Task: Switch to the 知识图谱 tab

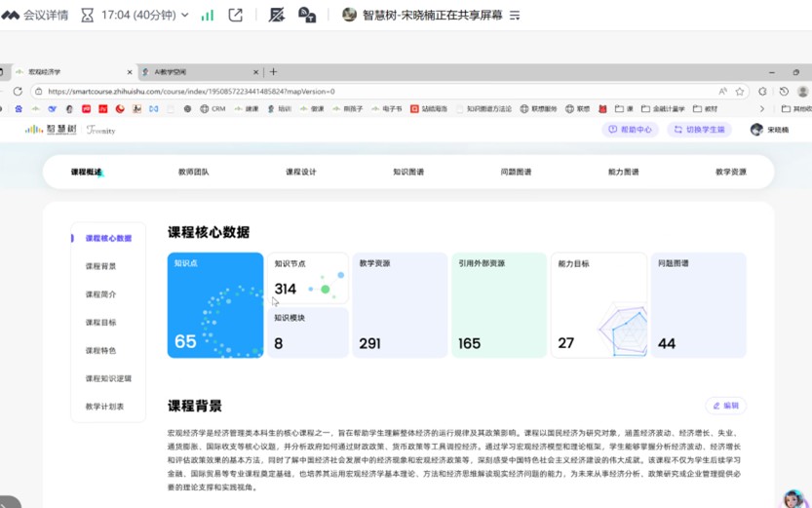Action: coord(408,172)
